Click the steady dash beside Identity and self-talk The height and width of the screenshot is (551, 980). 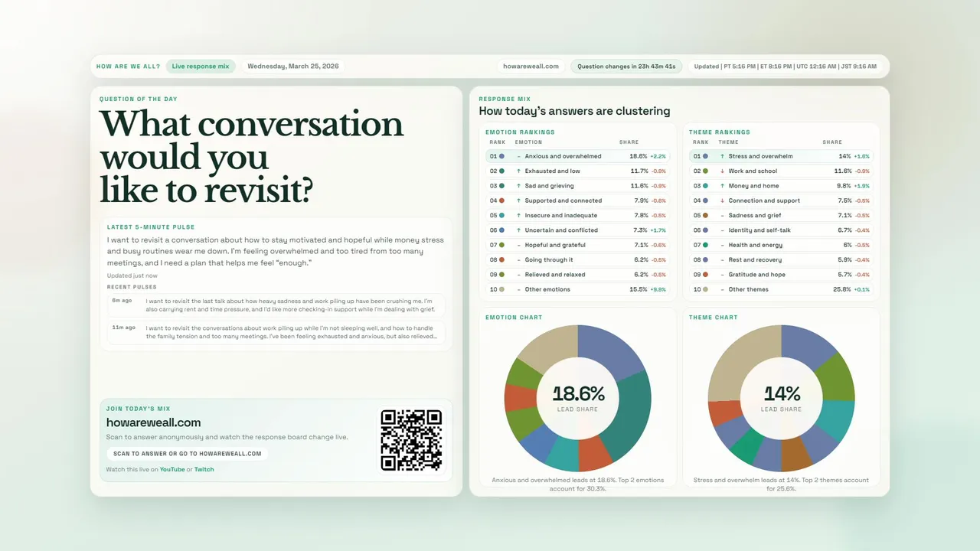click(722, 230)
